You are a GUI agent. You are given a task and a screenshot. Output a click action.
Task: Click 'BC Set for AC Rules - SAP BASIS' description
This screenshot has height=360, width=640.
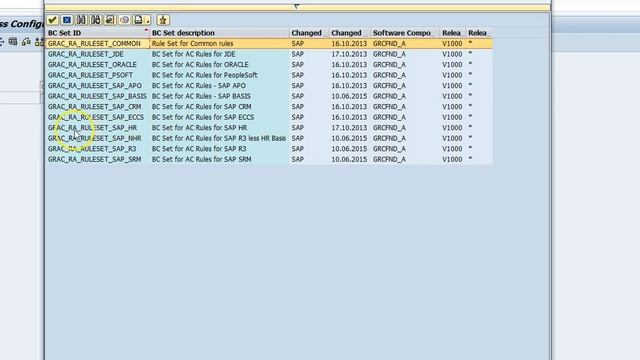click(201, 96)
